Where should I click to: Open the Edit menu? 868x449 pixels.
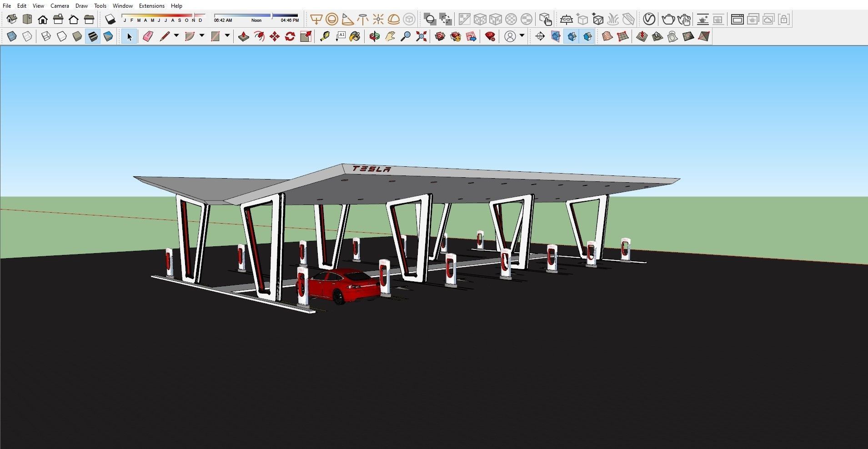point(22,6)
